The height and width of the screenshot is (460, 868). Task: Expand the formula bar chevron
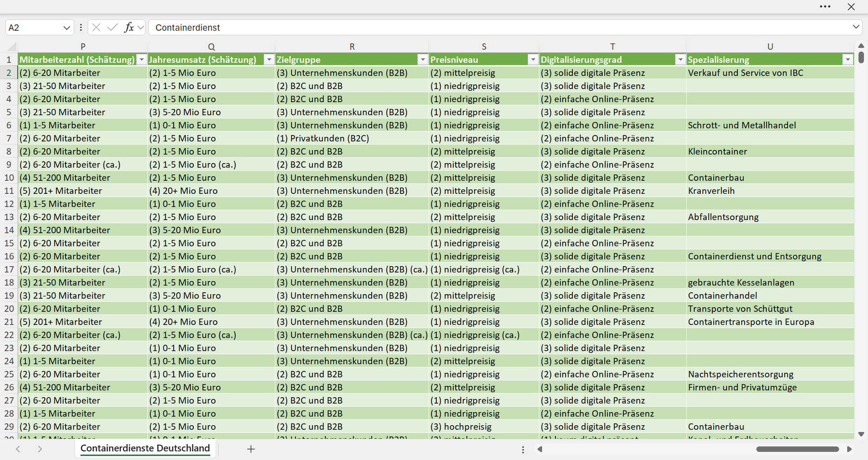(856, 27)
